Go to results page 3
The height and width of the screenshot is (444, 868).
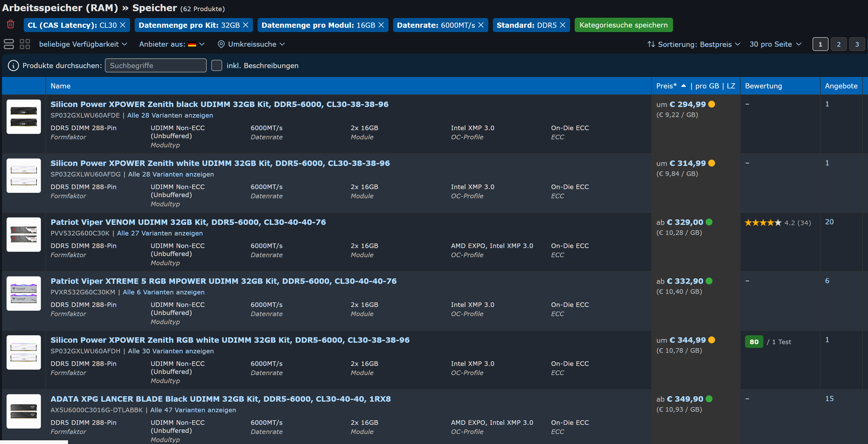point(857,44)
